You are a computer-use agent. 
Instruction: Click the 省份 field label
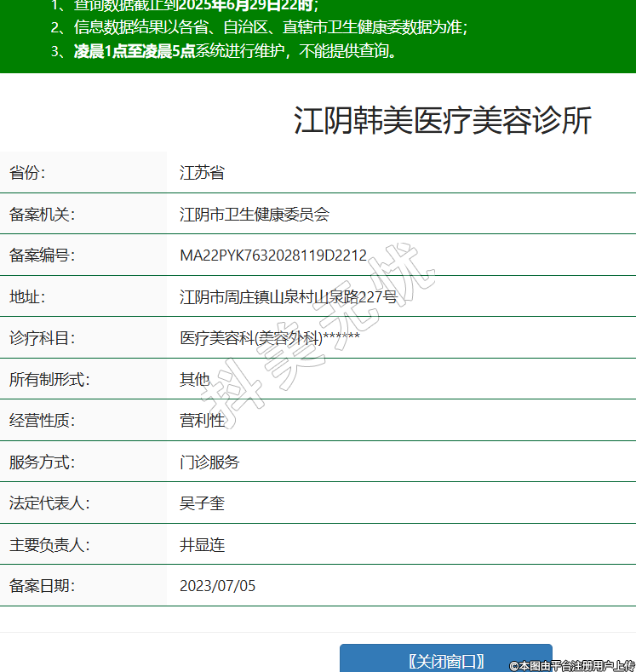point(27,173)
